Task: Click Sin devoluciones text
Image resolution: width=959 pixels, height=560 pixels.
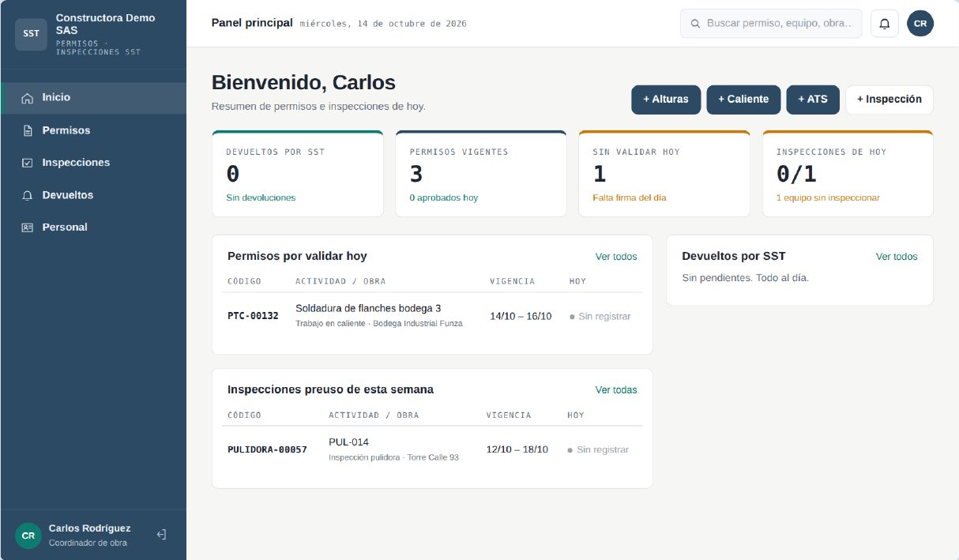Action: (261, 197)
